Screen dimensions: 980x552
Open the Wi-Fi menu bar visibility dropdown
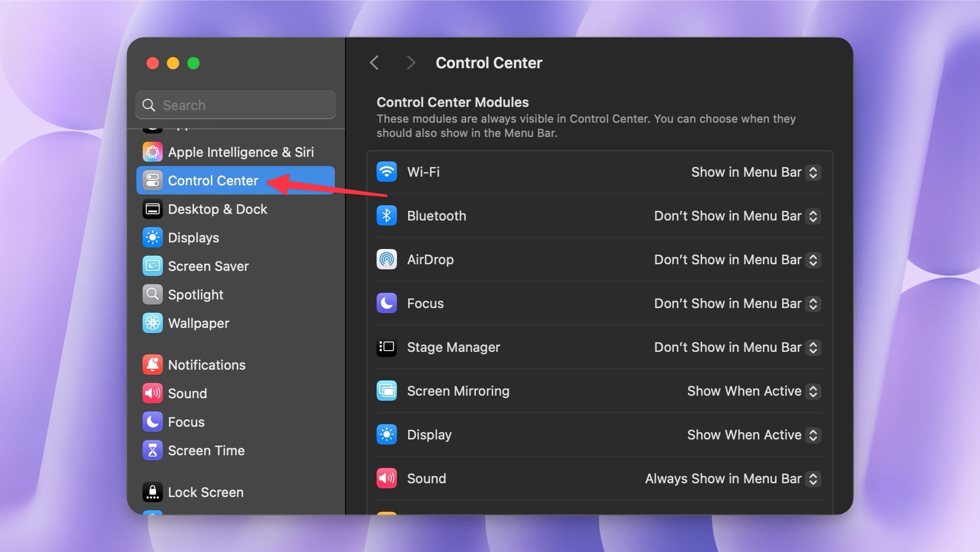[812, 172]
